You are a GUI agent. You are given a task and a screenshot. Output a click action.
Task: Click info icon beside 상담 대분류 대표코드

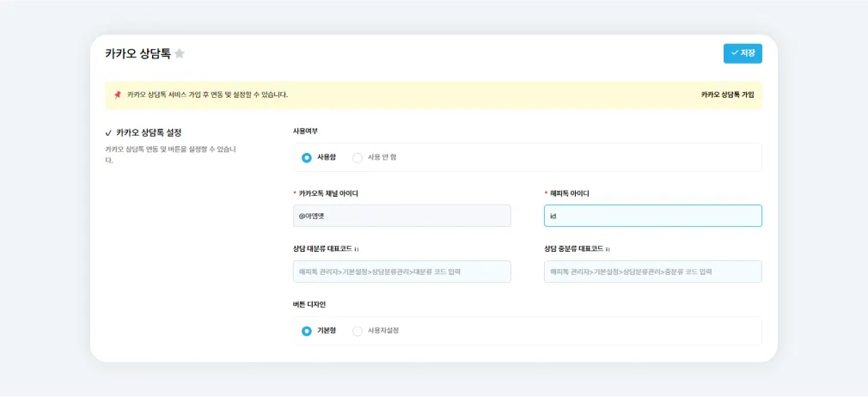click(357, 249)
